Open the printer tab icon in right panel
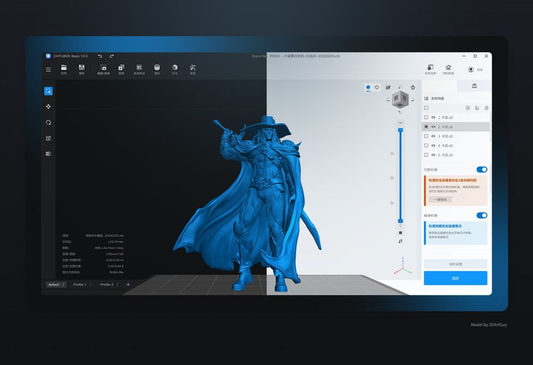Screen dimensions: 533x365 pos(475,86)
